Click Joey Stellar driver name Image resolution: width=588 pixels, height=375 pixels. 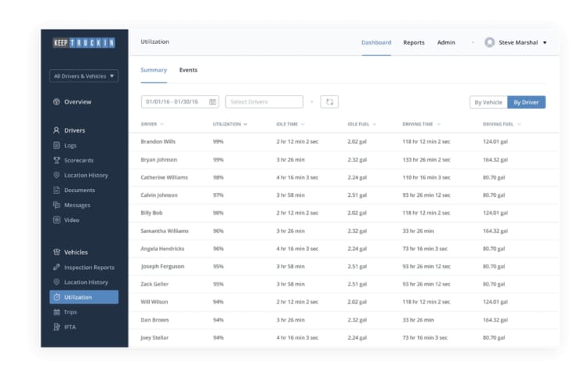click(154, 338)
